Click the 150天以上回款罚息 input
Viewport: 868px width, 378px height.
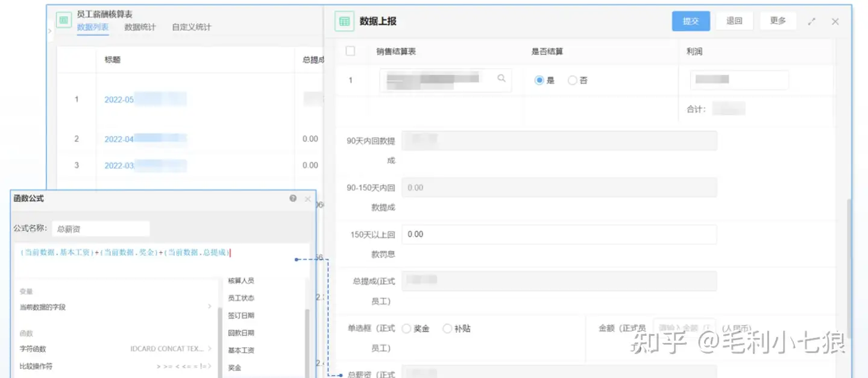(559, 235)
